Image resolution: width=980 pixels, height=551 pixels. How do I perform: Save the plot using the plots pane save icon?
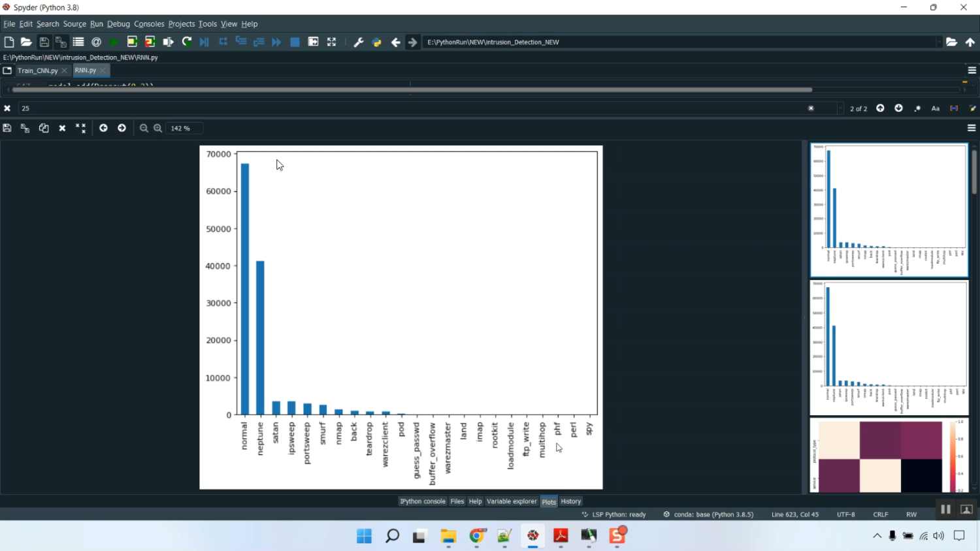(x=7, y=129)
